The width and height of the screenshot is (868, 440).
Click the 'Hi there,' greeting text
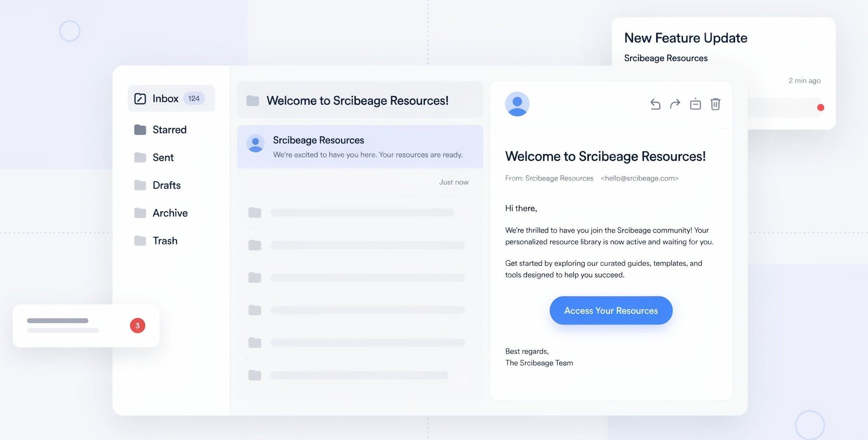coord(521,208)
